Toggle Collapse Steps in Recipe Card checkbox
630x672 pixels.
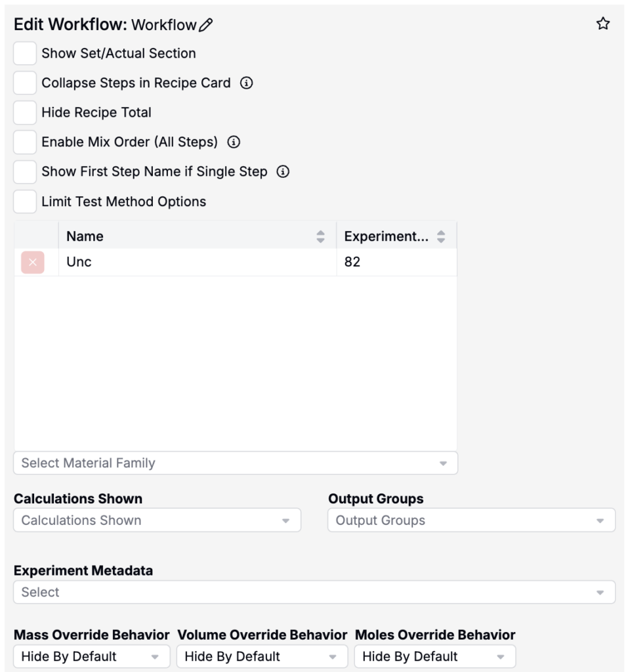click(25, 83)
